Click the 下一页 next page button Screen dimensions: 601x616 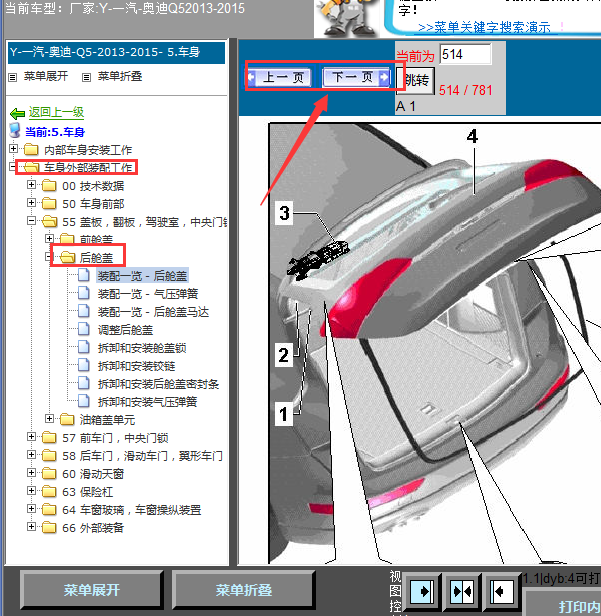point(355,77)
